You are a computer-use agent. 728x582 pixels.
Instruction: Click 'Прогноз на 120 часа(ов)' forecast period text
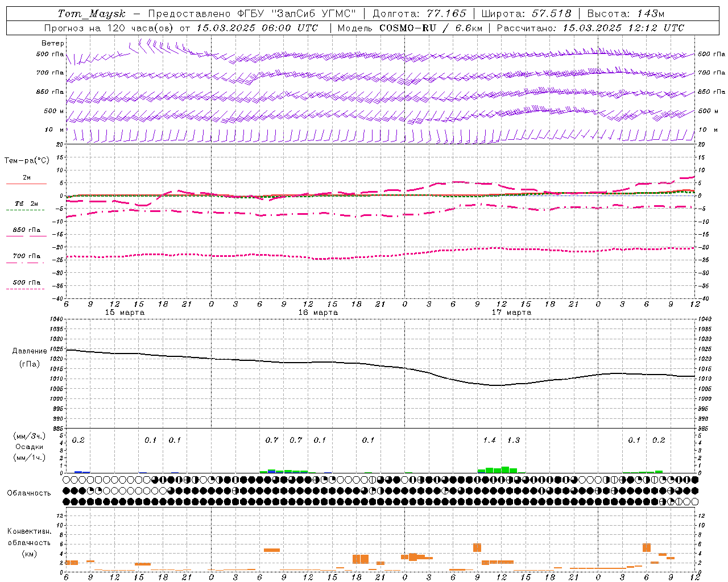point(110,28)
